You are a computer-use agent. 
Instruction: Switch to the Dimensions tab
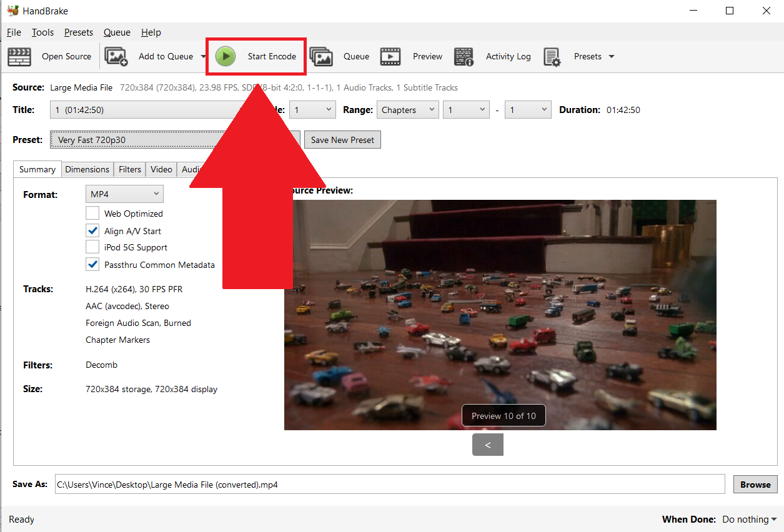click(87, 169)
